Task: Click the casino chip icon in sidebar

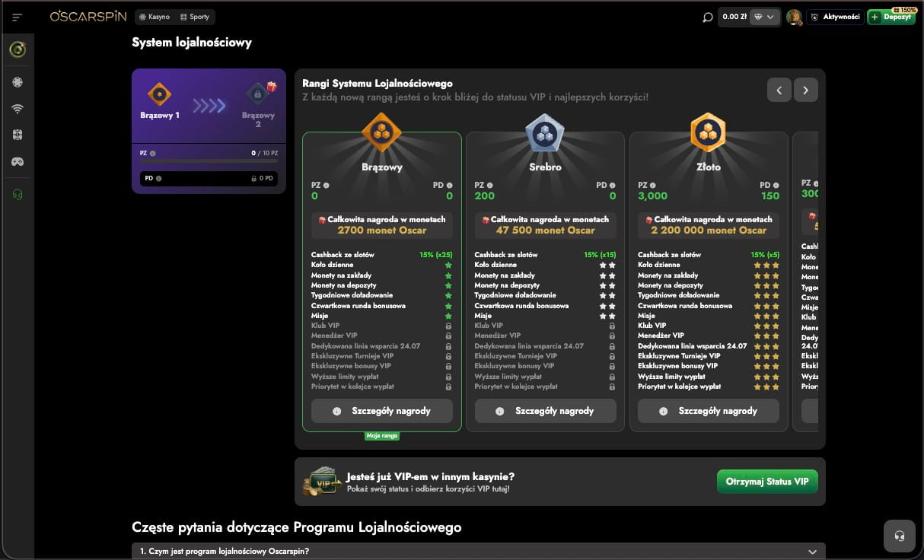Action: click(x=18, y=82)
